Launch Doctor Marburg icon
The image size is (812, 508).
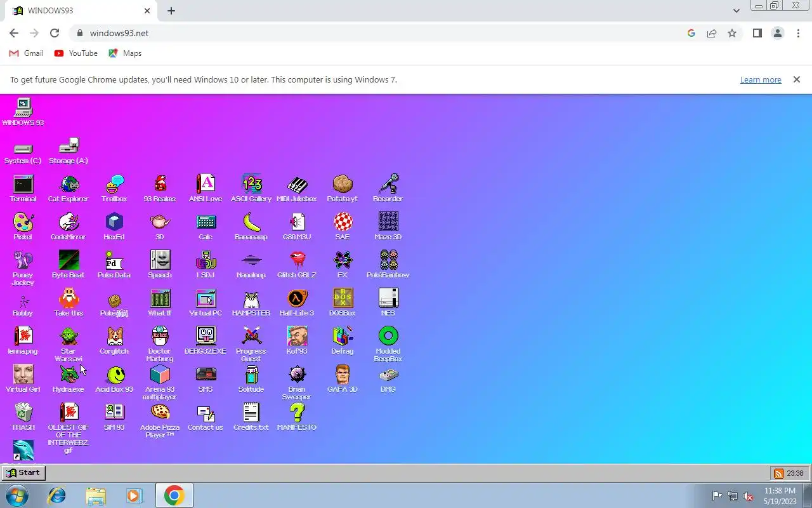[x=160, y=344]
